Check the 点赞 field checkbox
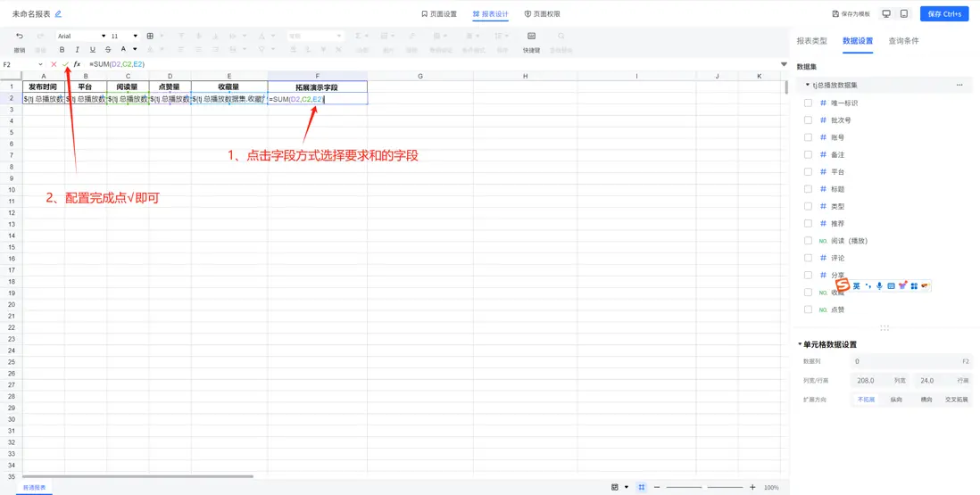Viewport: 980px width, 495px height. [x=808, y=309]
